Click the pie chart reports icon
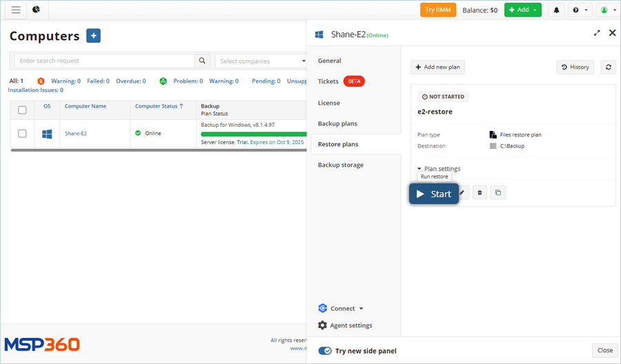Viewport: 621px width, 364px height. point(36,10)
